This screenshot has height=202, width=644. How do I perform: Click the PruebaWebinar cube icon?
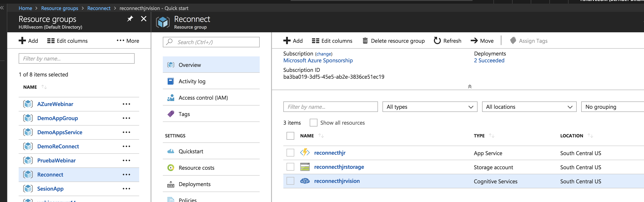click(28, 160)
